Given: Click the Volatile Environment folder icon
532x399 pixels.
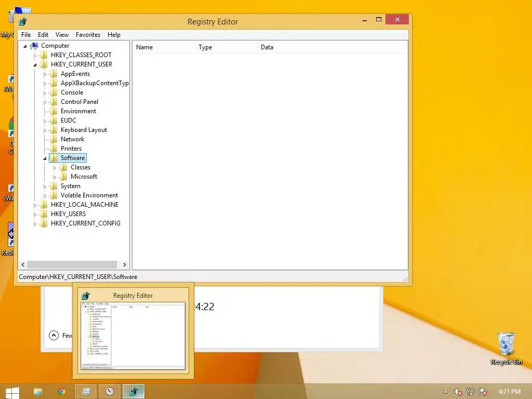Looking at the screenshot, I should 54,195.
